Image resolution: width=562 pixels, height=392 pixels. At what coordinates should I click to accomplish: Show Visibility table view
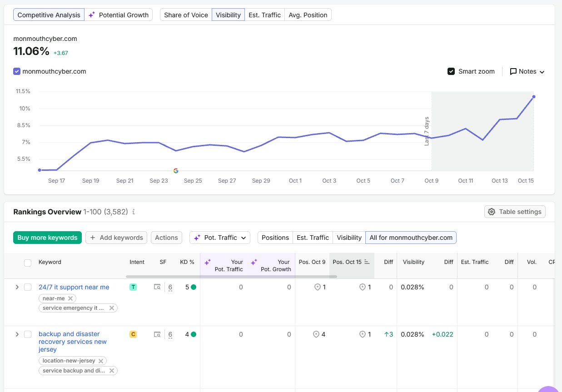pyautogui.click(x=349, y=238)
